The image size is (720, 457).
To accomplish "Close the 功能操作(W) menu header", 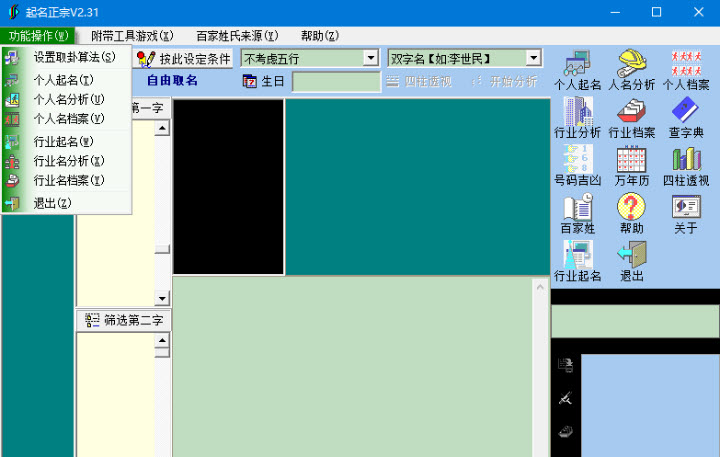I will pyautogui.click(x=38, y=36).
